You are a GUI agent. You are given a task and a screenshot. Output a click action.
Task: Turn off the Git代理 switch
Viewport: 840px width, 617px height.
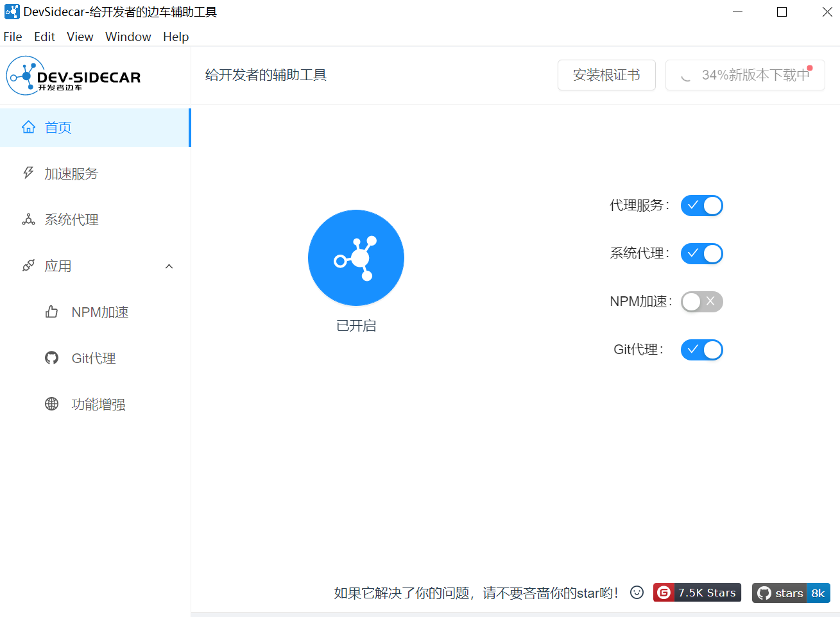701,350
